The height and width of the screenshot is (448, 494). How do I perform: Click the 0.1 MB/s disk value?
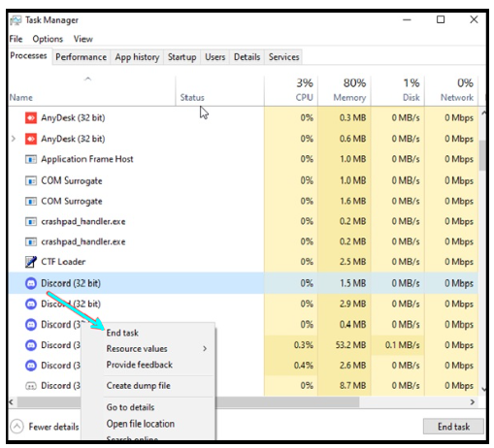[402, 345]
